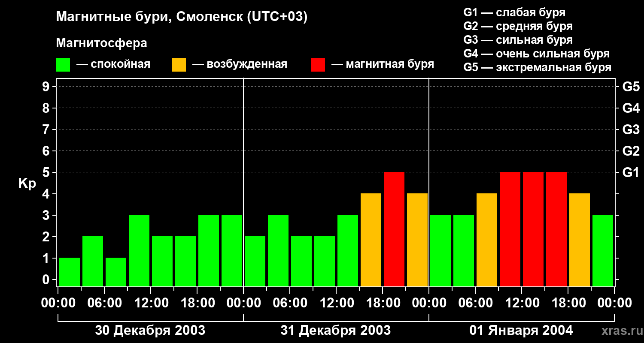This screenshot has width=644, height=343.
Task: Select the title 'Магнитные бури, Смоленск (UTC+03)'
Action: [x=182, y=18]
